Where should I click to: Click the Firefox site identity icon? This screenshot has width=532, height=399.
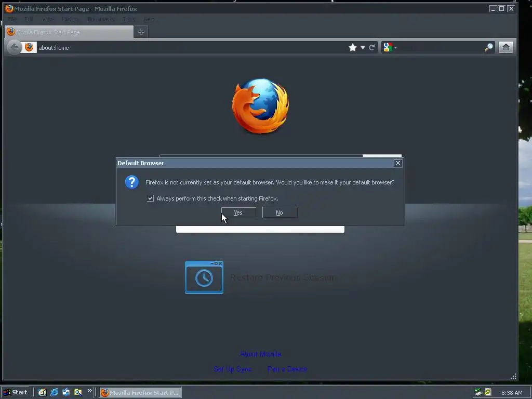coord(29,47)
